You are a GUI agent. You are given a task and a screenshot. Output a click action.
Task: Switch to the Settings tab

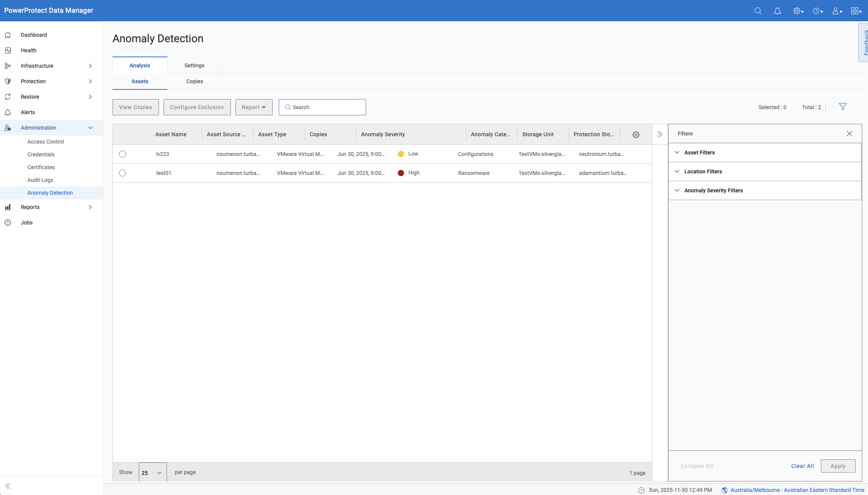pyautogui.click(x=194, y=65)
